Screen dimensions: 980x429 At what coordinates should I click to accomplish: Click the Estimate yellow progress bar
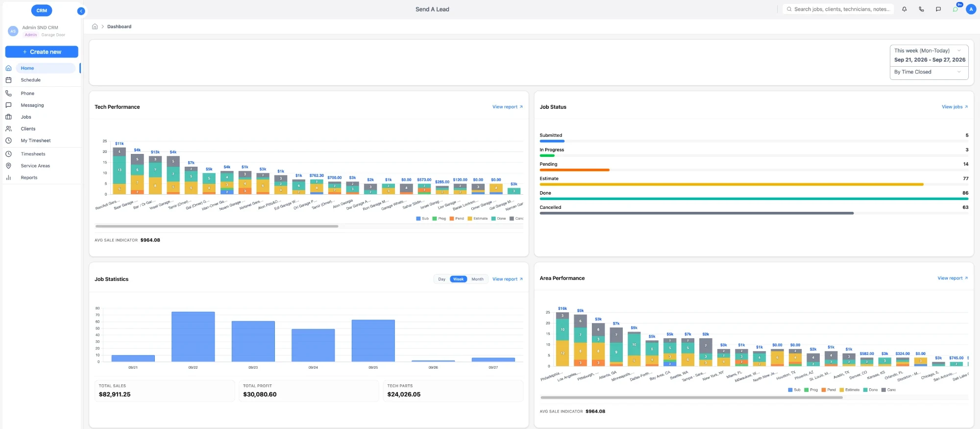(x=732, y=184)
